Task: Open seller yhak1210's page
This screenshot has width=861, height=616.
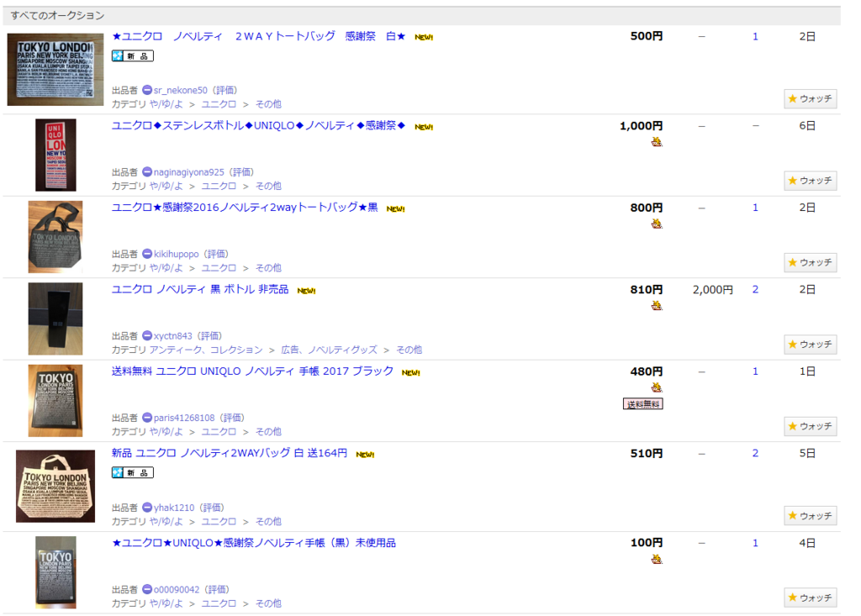Action: click(x=174, y=508)
